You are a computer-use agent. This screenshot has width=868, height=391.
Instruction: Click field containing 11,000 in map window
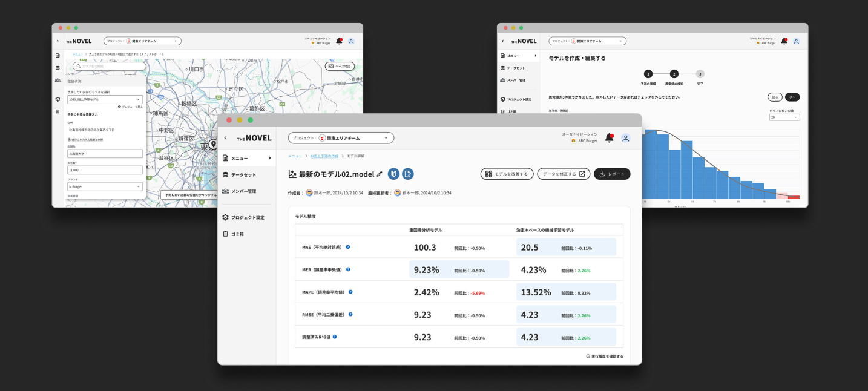click(105, 171)
